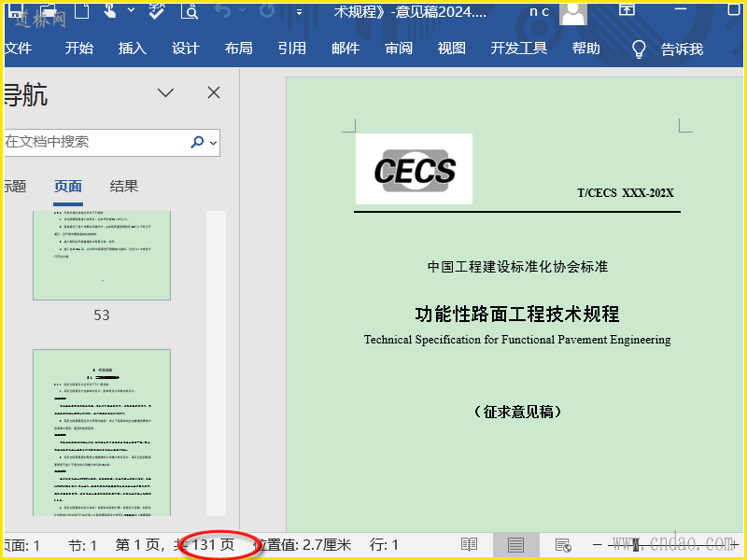Select the 邮件 ribbon tab
The width and height of the screenshot is (747, 560).
point(345,49)
